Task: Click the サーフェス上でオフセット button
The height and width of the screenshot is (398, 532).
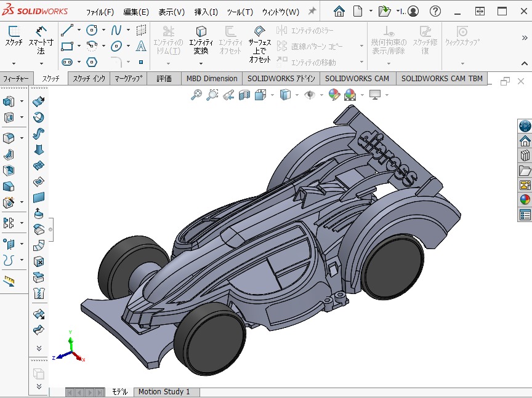Action: click(x=260, y=44)
